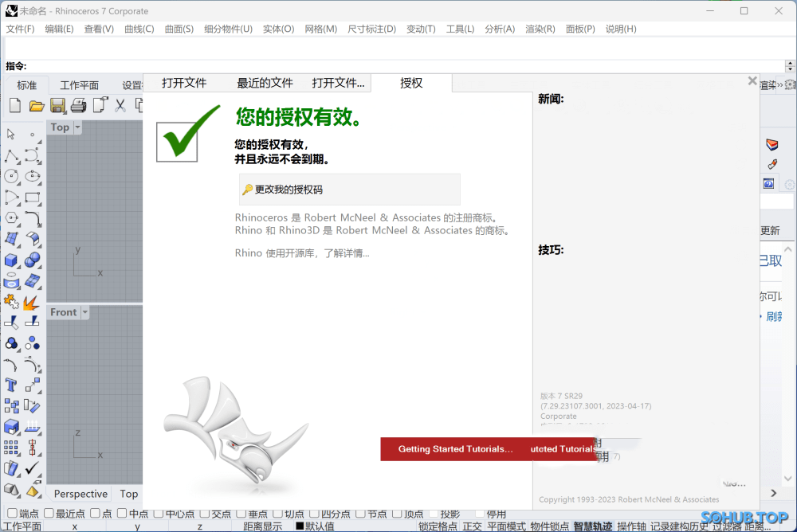The image size is (797, 532).
Task: Toggle 正交 mode in the status bar
Action: (472, 526)
